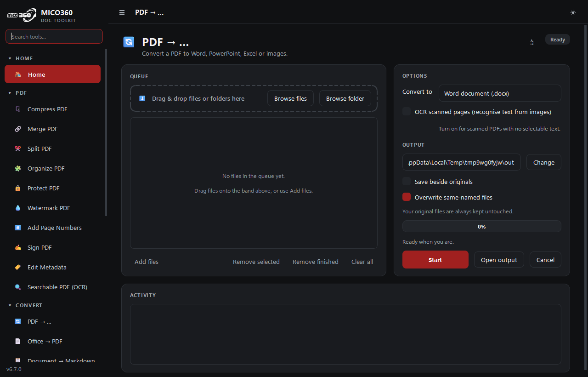Open Merge PDF tool
Screen dimensions: 588x377
[52, 129]
